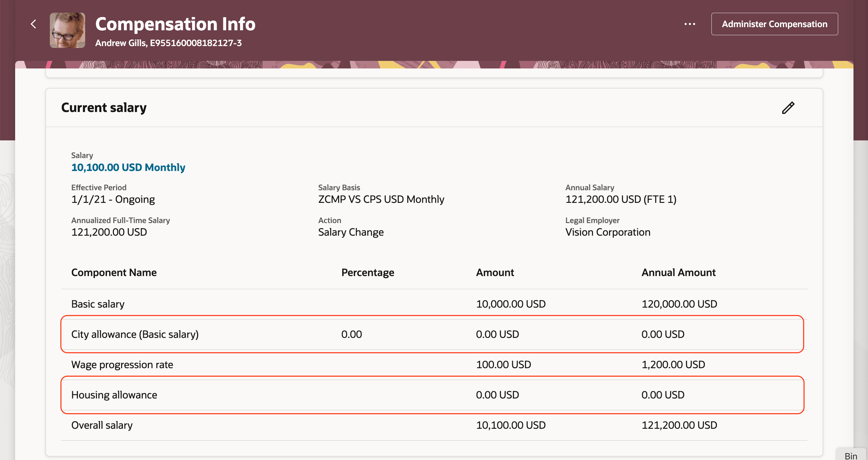Viewport: 868px width, 460px height.
Task: Select the Housing allowance row
Action: click(x=114, y=395)
